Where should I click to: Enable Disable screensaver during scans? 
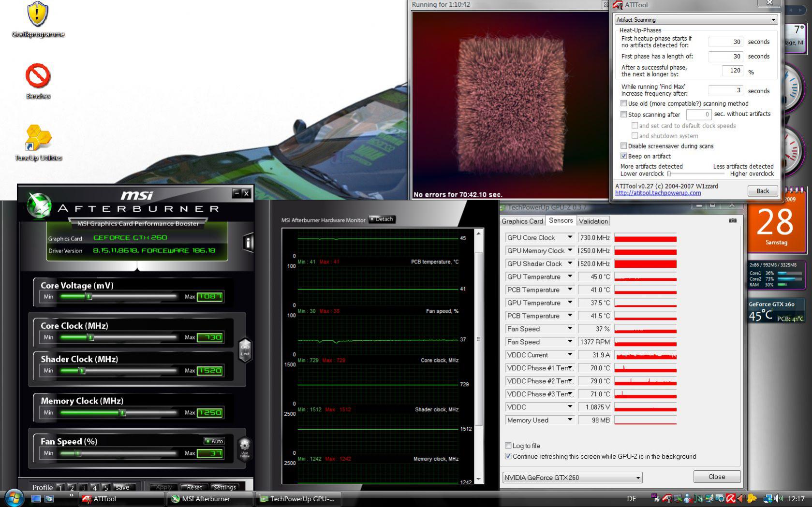[x=624, y=146]
